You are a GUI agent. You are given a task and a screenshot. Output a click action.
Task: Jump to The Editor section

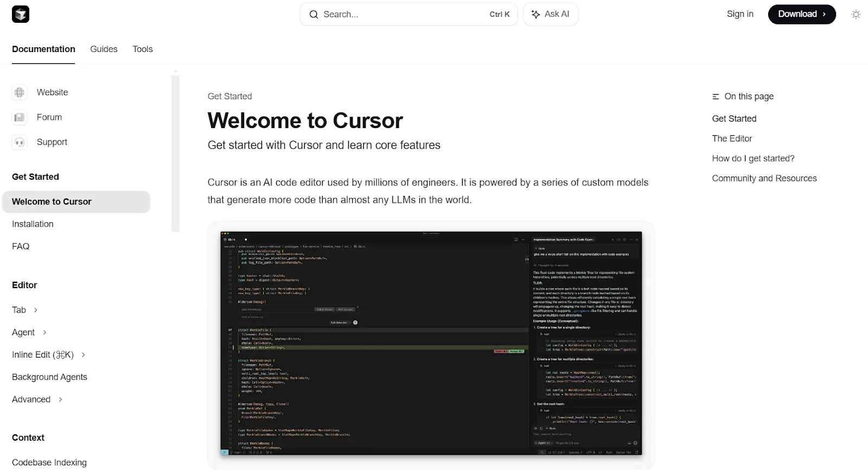pyautogui.click(x=732, y=138)
